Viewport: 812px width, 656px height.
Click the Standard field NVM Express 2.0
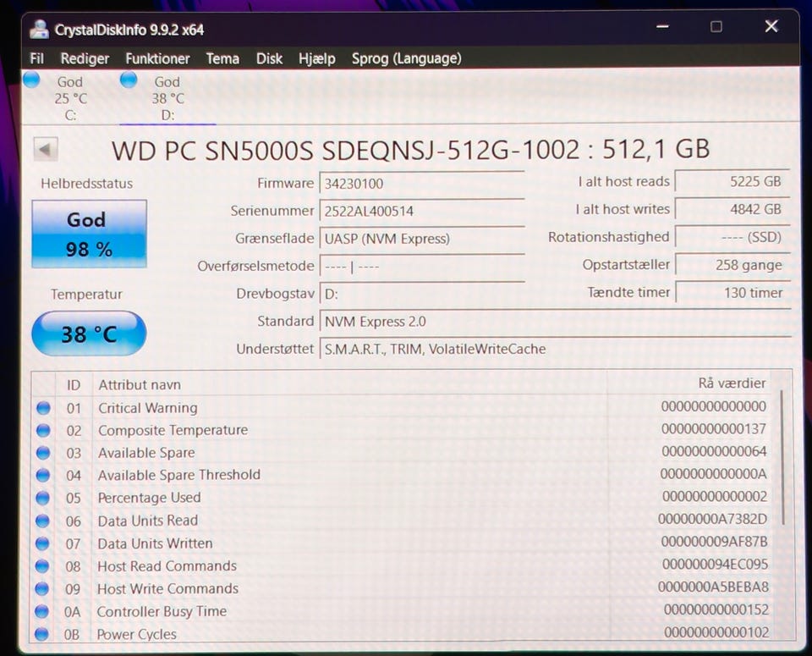[555, 322]
